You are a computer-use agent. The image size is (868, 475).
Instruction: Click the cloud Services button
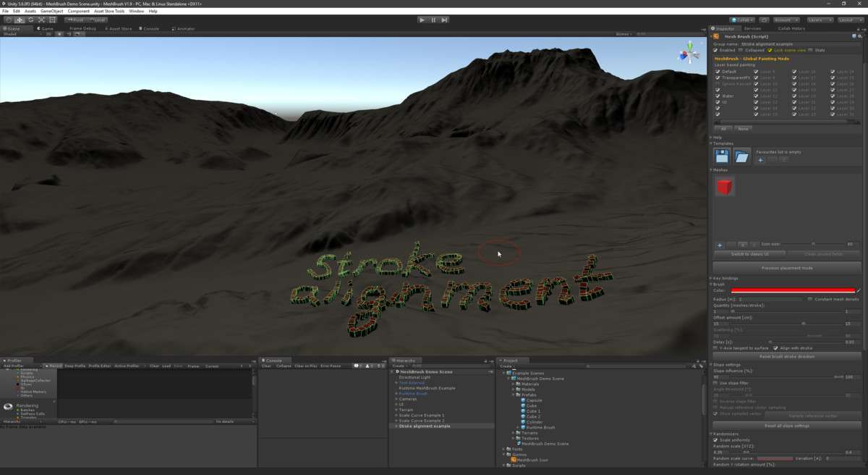point(764,20)
